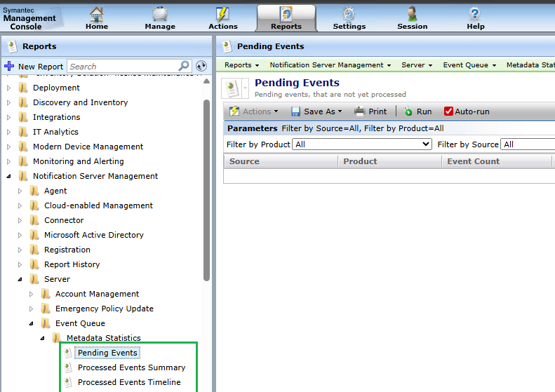Viewport: 555px width, 392px height.
Task: Collapse the Metadata Statistics folder
Action: 43,338
